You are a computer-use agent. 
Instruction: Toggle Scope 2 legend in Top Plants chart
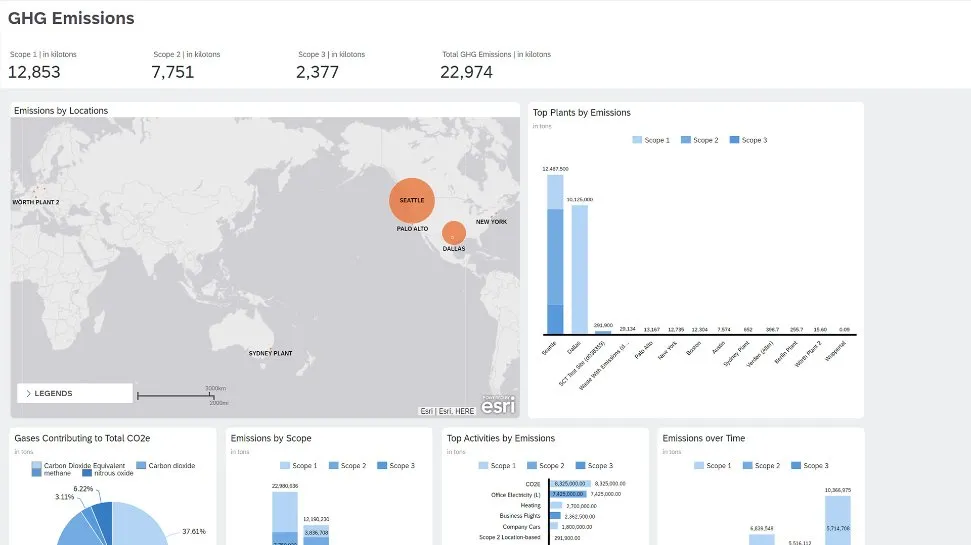pos(700,141)
